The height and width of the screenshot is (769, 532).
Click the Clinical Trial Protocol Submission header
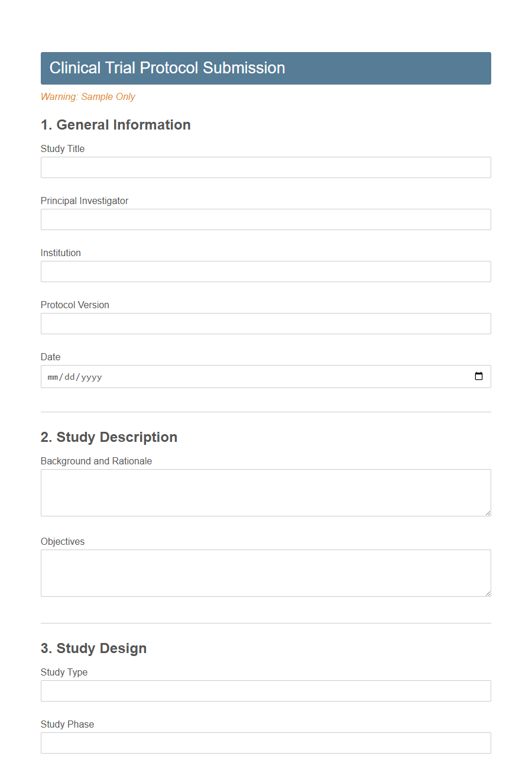(x=167, y=68)
